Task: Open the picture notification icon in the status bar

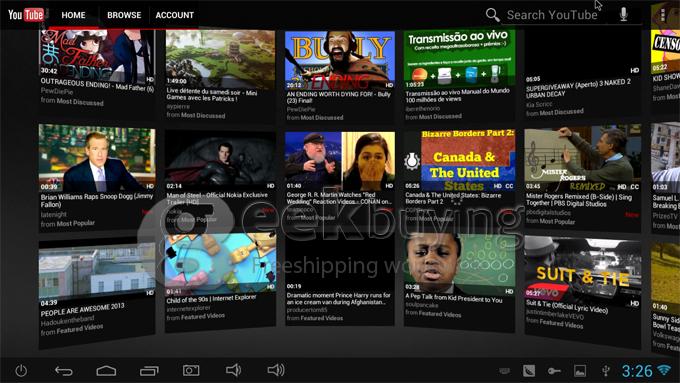Action: point(580,371)
